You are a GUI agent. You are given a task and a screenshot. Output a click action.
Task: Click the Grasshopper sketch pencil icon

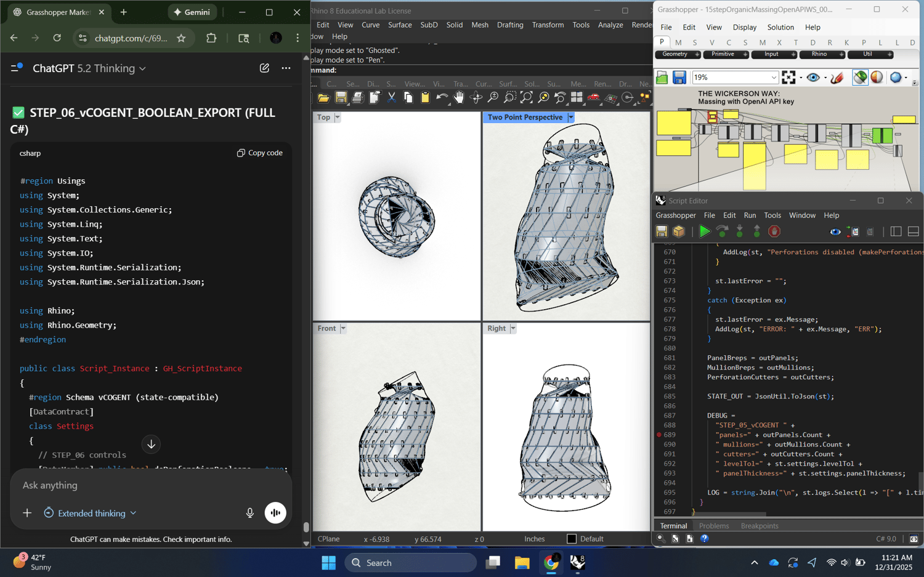coord(837,78)
